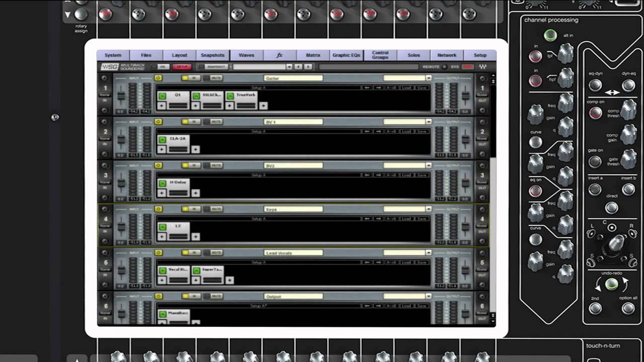Adjust Guitar rack input fader
Image resolution: width=644 pixels, height=362 pixels.
(121, 96)
